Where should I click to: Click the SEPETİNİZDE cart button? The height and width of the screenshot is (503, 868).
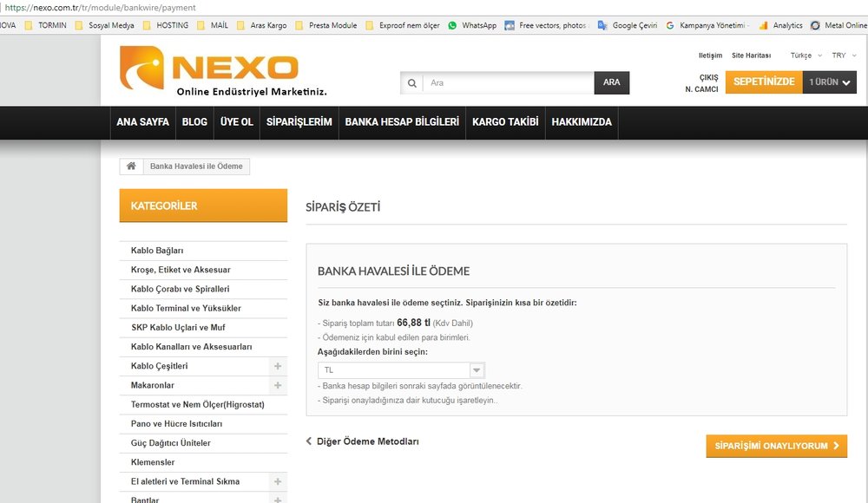(x=764, y=82)
